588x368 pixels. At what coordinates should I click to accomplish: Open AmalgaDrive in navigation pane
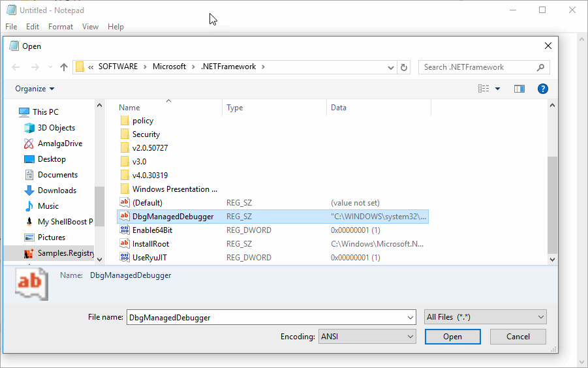coord(53,144)
